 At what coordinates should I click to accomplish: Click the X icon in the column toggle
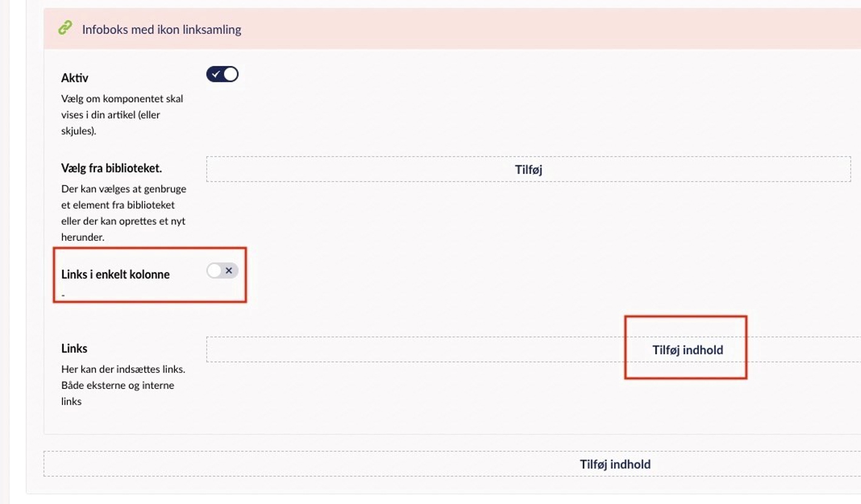tap(229, 271)
